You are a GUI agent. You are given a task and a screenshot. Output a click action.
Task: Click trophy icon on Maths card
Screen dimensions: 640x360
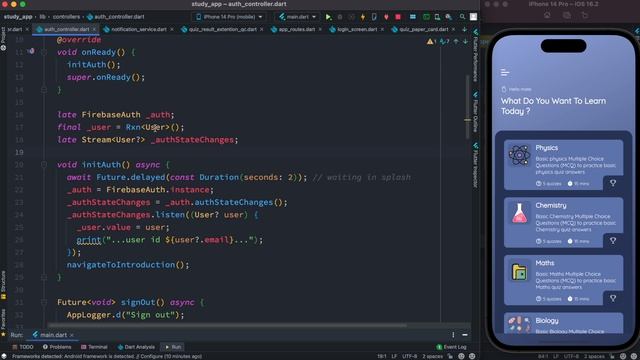tap(613, 298)
